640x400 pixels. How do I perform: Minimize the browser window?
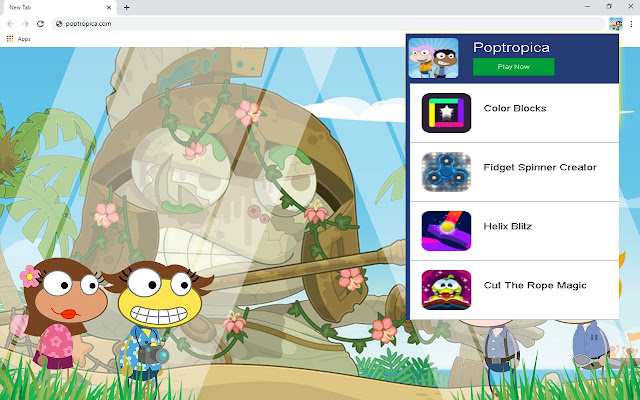[x=587, y=6]
